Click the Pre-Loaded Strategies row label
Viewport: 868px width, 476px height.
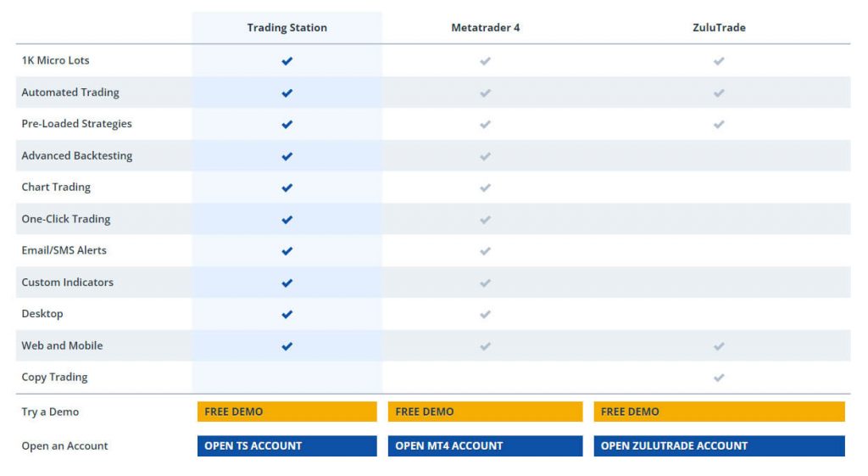coord(77,124)
